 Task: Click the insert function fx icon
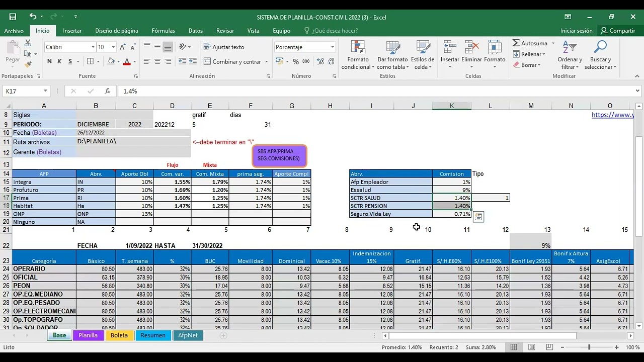tap(107, 91)
